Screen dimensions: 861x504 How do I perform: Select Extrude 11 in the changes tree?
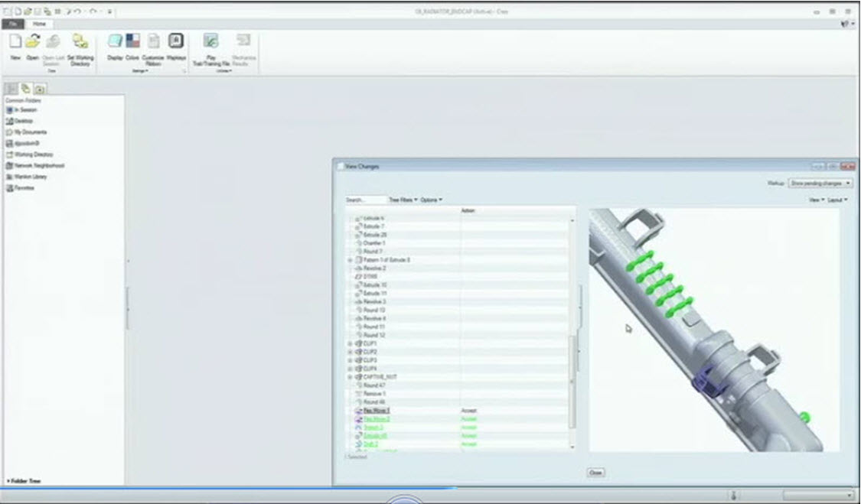click(374, 293)
